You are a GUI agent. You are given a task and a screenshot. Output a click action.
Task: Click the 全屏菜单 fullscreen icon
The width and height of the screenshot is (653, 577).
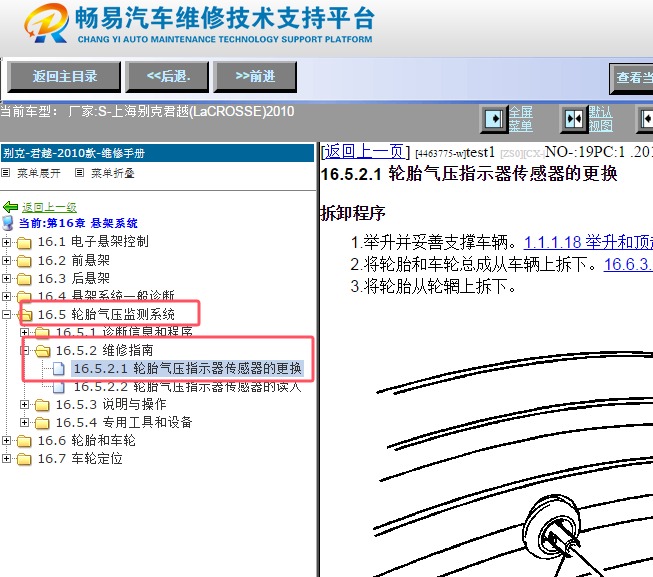(x=494, y=119)
